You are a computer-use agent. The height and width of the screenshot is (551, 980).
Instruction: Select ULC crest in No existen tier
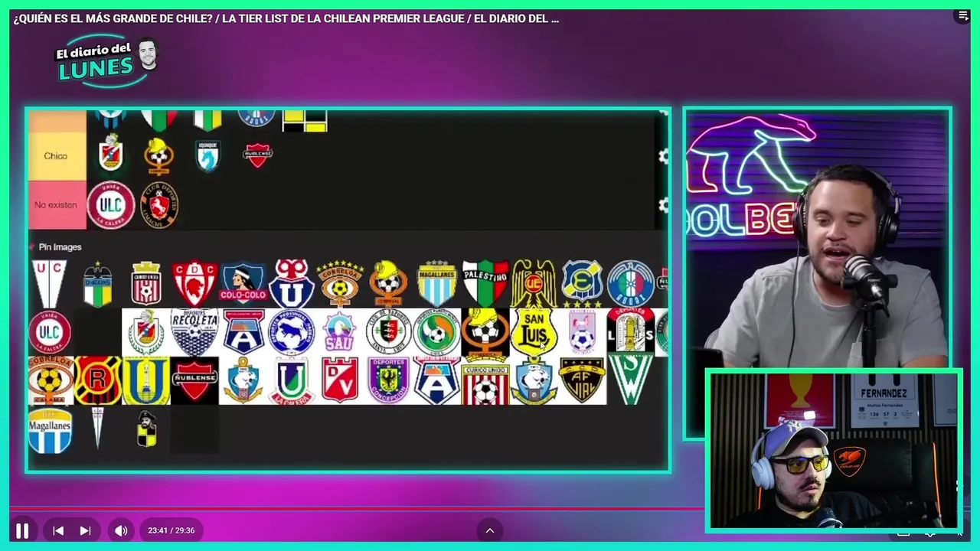coord(111,205)
